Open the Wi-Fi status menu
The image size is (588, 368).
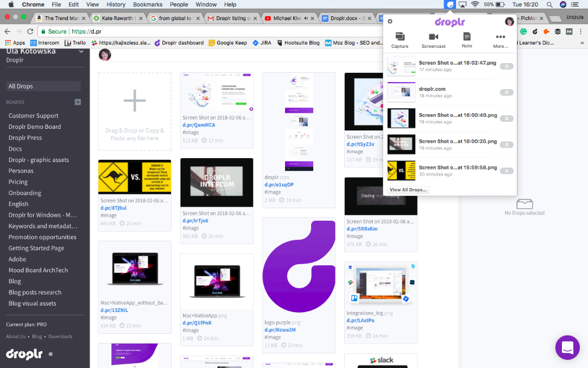click(x=475, y=4)
